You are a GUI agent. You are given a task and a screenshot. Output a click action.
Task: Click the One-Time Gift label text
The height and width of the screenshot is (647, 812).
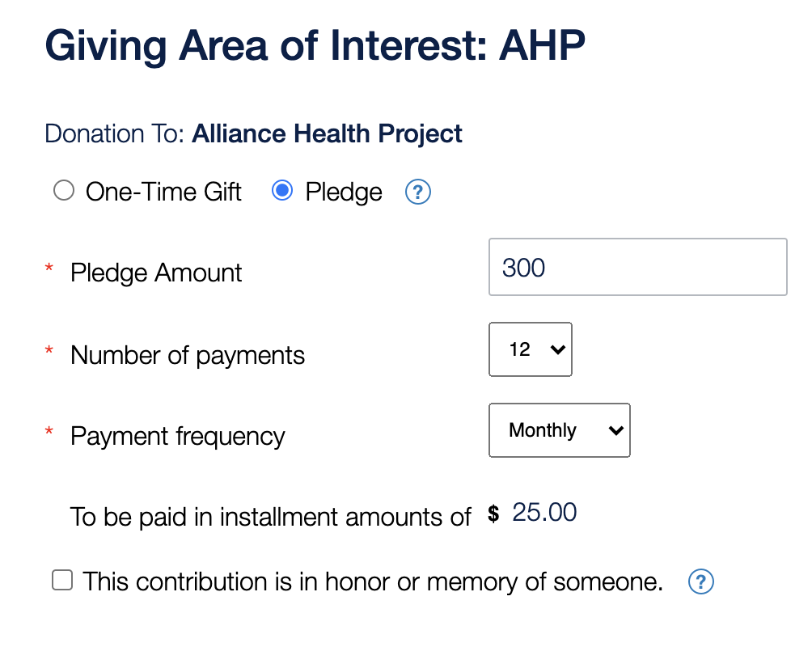[163, 192]
